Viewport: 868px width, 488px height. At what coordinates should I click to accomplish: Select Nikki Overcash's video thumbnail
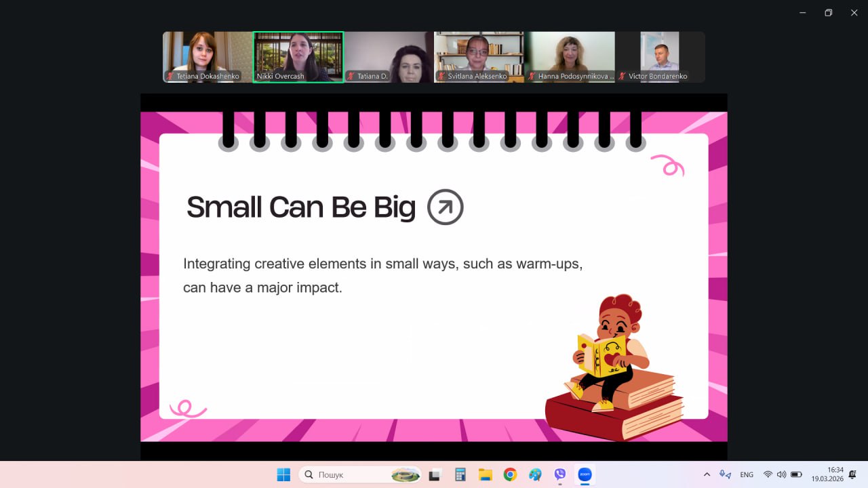(x=298, y=57)
